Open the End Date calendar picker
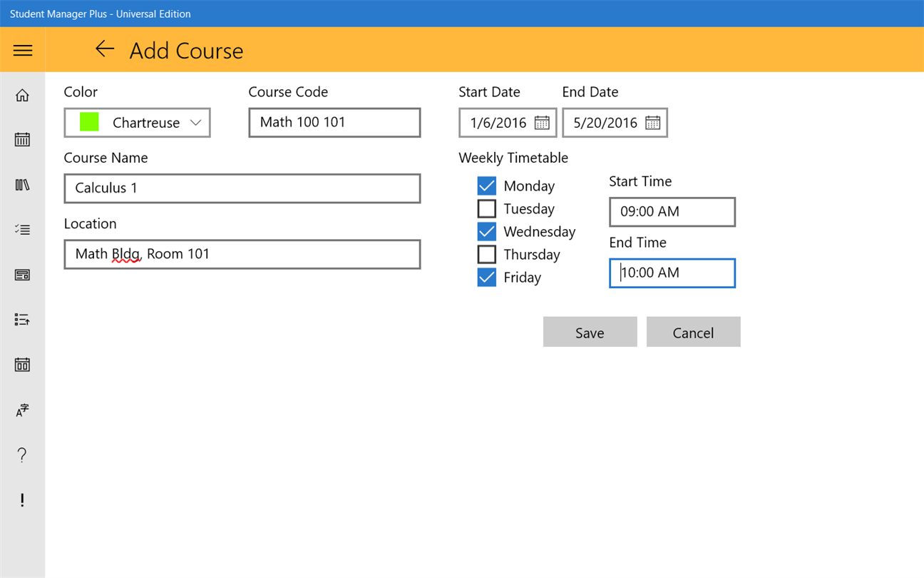The height and width of the screenshot is (578, 924). tap(652, 123)
